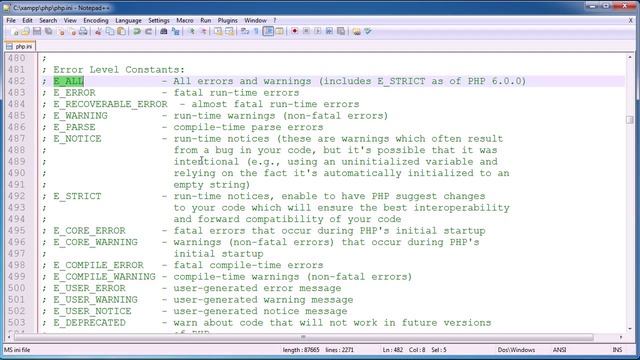The image size is (640, 360).
Task: Close the current document via the toolbar
Action: point(61,31)
